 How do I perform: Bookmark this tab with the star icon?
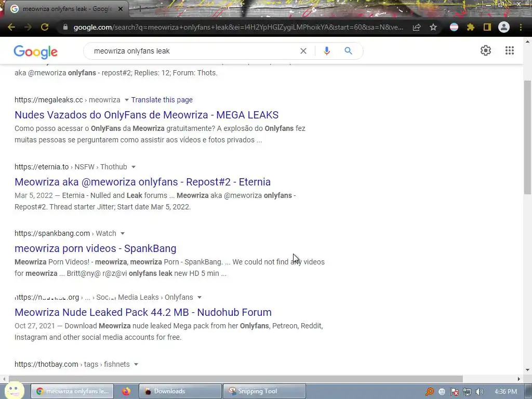(x=433, y=27)
